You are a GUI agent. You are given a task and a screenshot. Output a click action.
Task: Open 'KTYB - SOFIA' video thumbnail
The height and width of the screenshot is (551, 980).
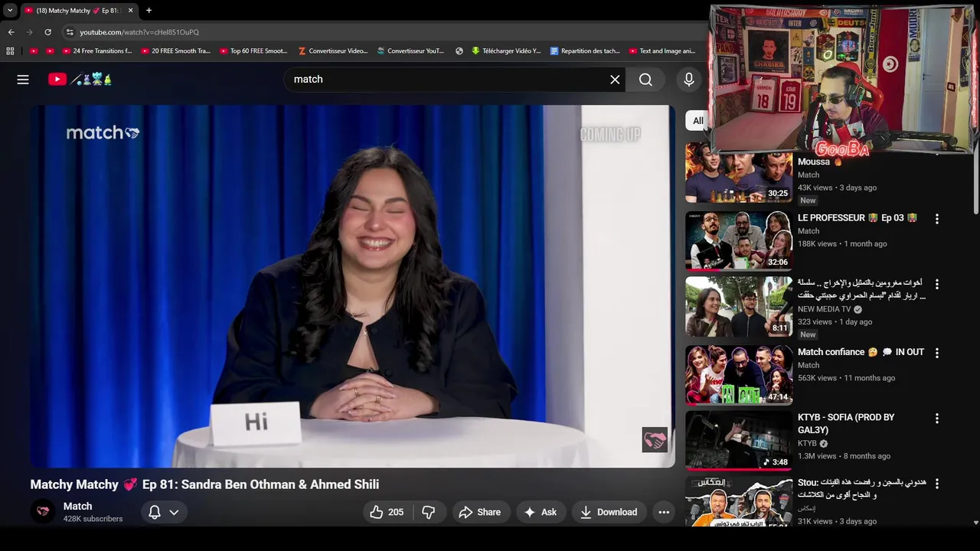[739, 441]
